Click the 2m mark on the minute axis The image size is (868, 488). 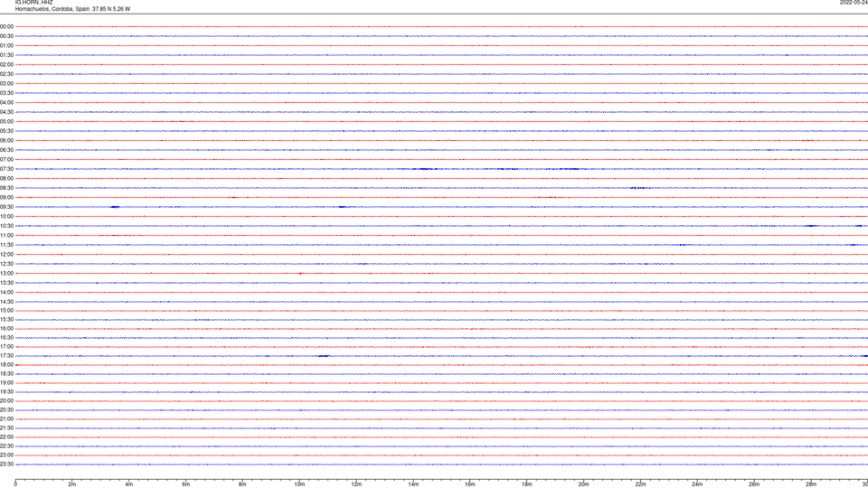(72, 484)
